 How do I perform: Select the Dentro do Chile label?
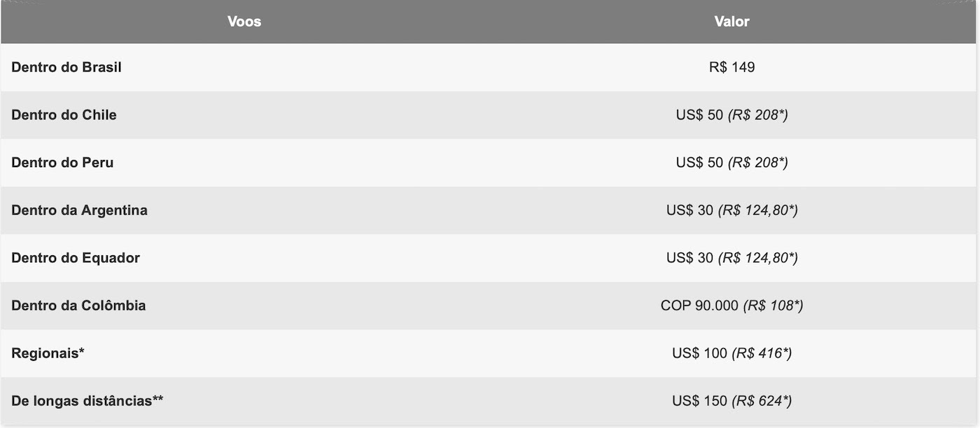[x=64, y=115]
